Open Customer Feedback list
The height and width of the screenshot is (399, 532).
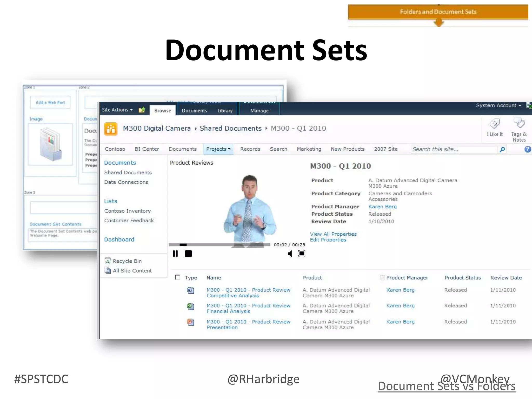tap(129, 221)
